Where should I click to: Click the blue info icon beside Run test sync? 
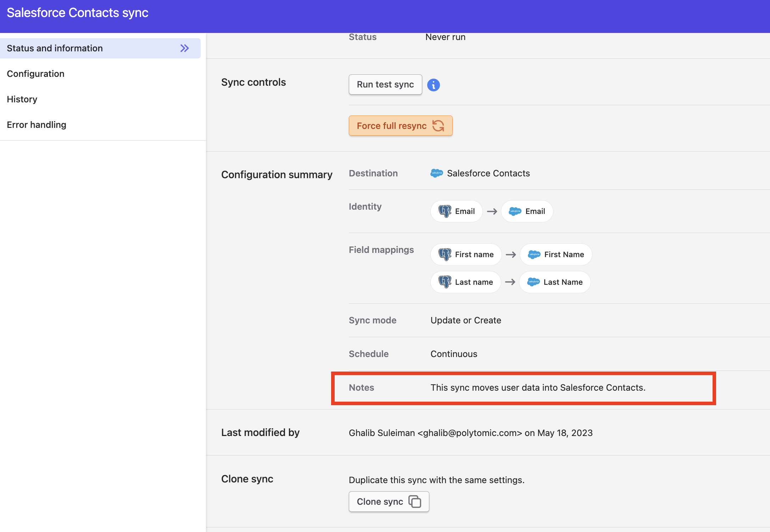433,85
